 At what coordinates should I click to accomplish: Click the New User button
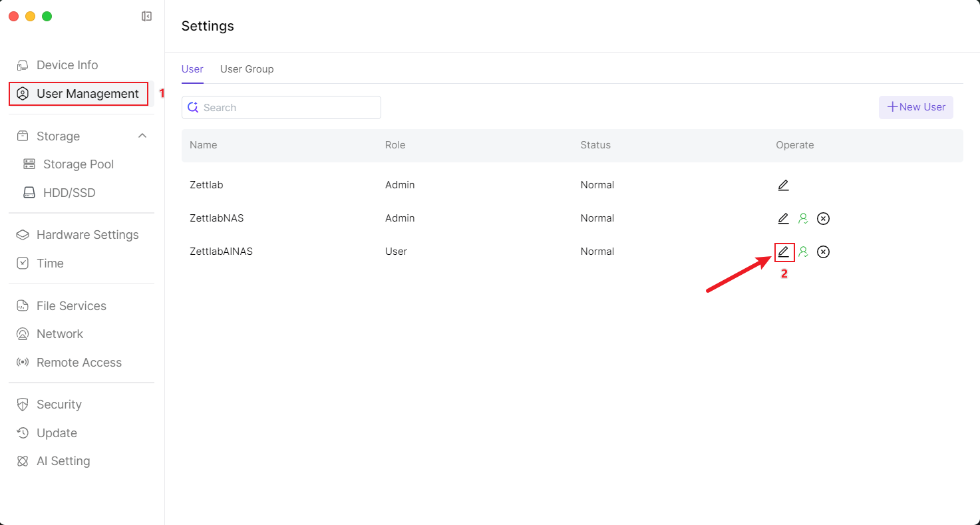pyautogui.click(x=915, y=107)
